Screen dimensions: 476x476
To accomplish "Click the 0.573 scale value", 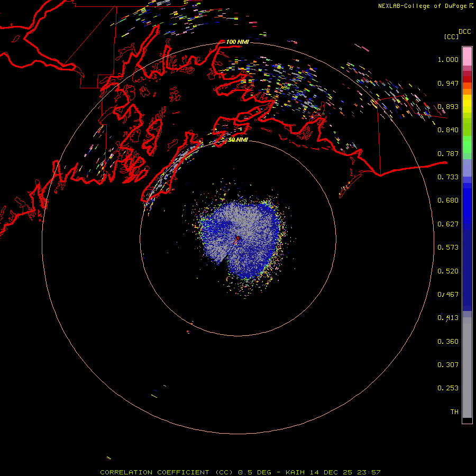I will 448,248.
